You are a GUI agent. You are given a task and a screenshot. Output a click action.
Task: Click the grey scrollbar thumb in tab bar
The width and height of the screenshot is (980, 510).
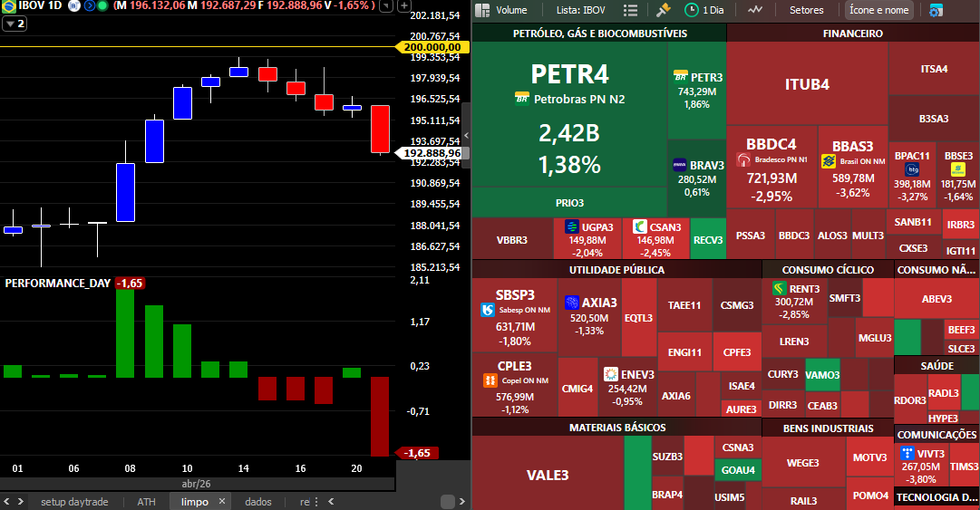point(448,502)
